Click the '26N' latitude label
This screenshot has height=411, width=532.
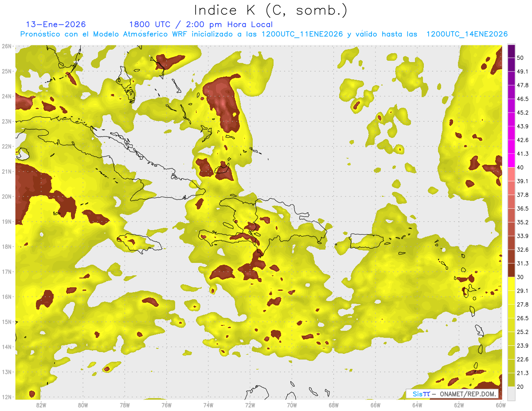[6, 46]
